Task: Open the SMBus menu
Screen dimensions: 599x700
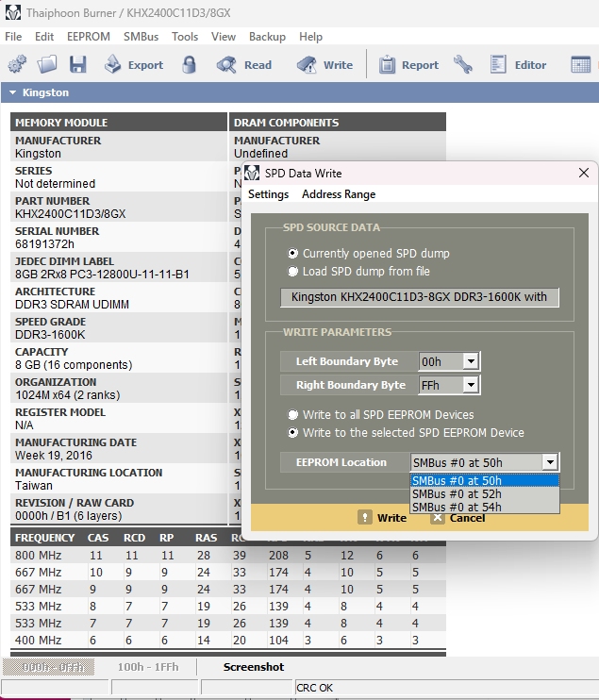Action: coord(141,37)
